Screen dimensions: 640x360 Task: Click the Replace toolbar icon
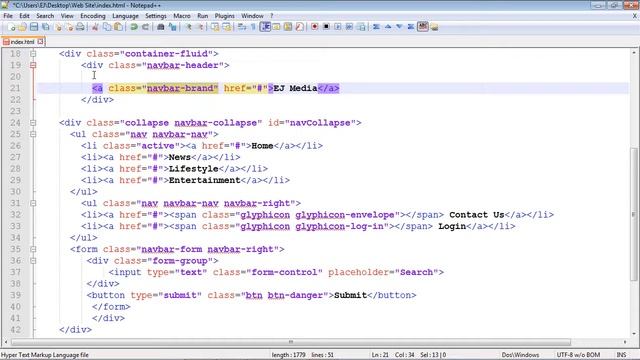tap(173, 27)
